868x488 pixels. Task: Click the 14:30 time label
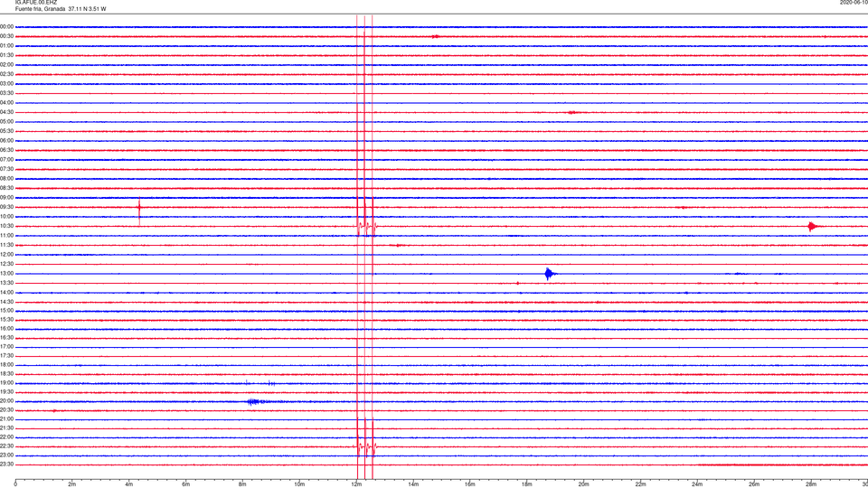coord(7,302)
